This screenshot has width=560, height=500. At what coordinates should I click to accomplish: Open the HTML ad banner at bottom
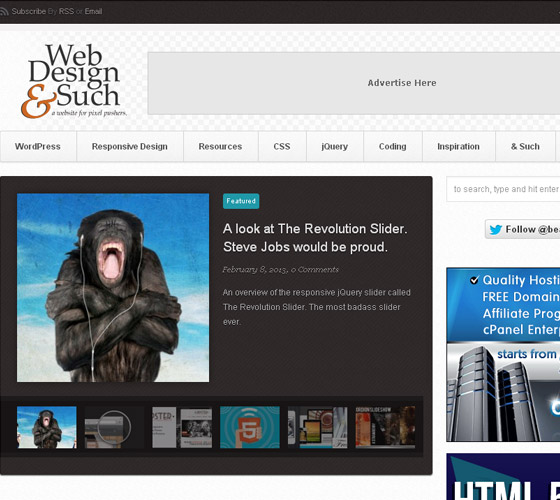tap(503, 477)
